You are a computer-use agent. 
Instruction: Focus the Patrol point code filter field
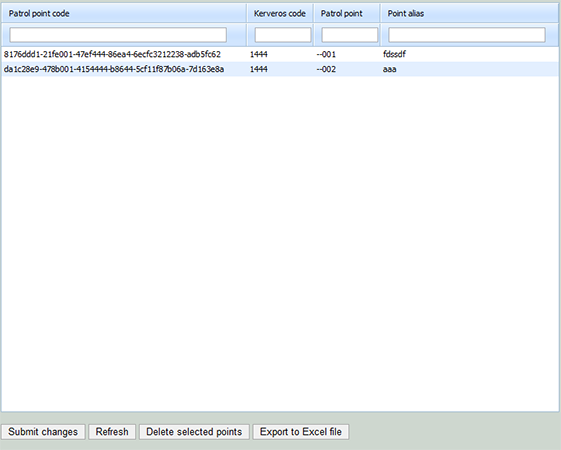[x=118, y=35]
